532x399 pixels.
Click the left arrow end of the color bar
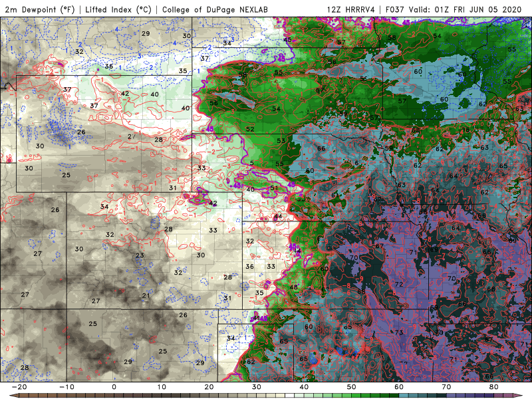(13, 396)
